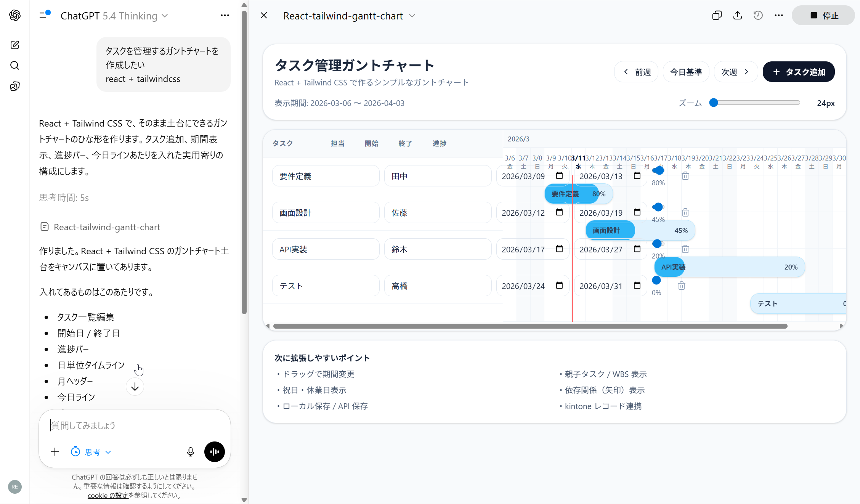The height and width of the screenshot is (504, 860).
Task: Click the 今日基準 button
Action: pos(686,72)
